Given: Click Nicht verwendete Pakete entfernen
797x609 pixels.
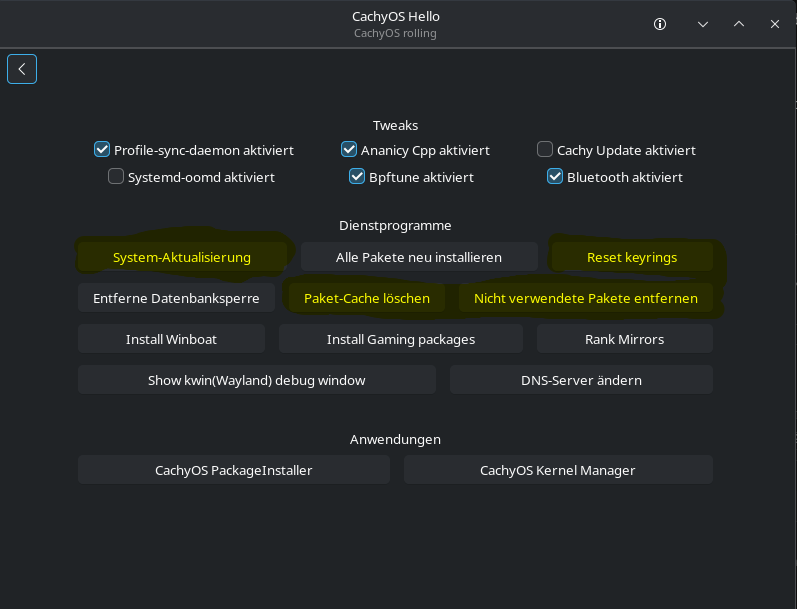Looking at the screenshot, I should coord(586,298).
